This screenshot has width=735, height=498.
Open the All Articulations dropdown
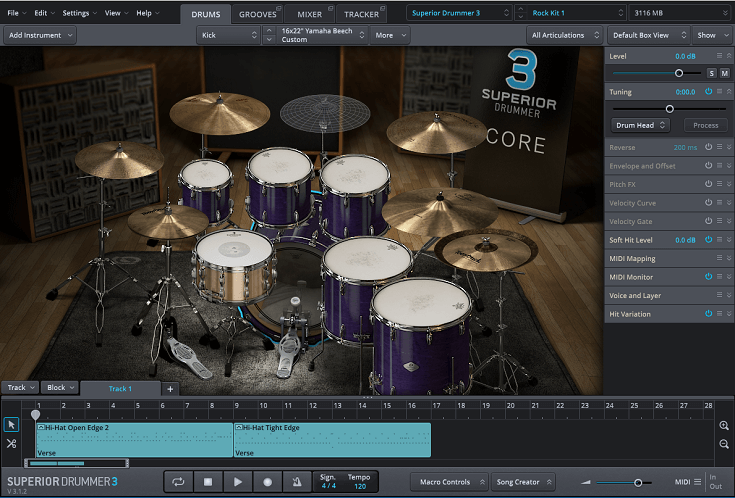pos(565,35)
